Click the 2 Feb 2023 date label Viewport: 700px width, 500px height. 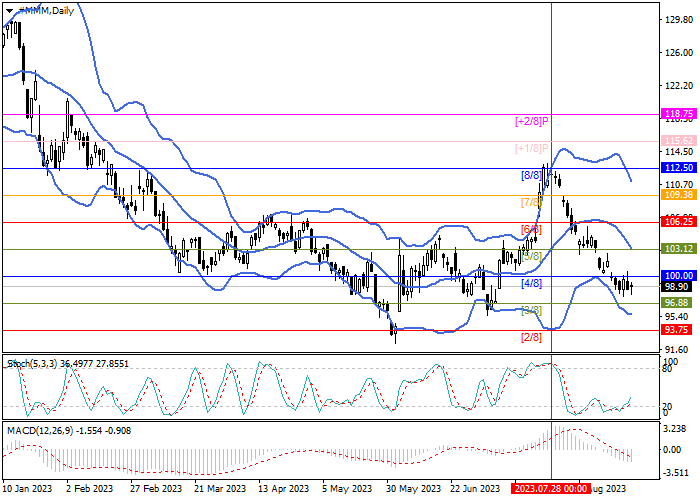[x=89, y=488]
